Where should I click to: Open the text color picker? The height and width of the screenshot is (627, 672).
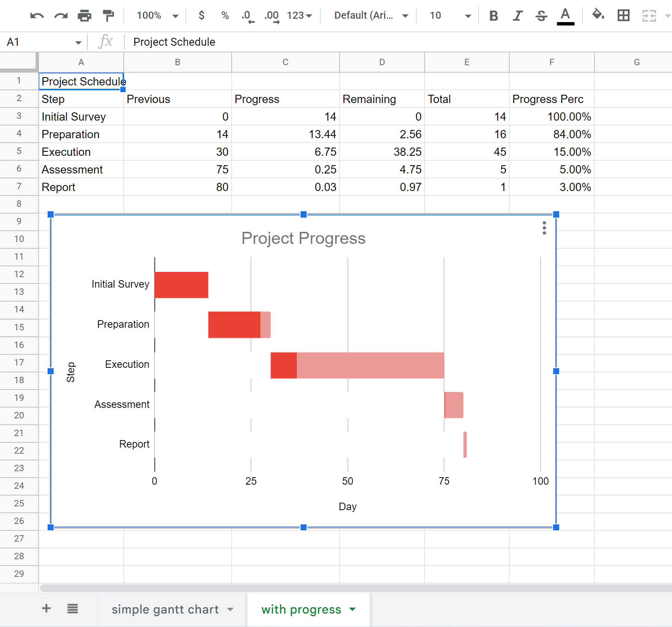566,16
